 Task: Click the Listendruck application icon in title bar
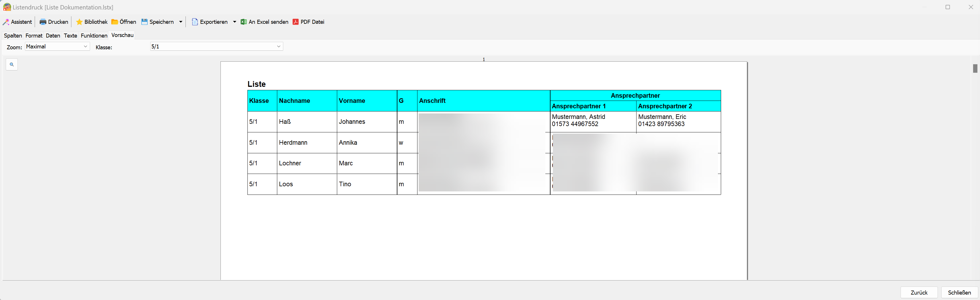(7, 7)
